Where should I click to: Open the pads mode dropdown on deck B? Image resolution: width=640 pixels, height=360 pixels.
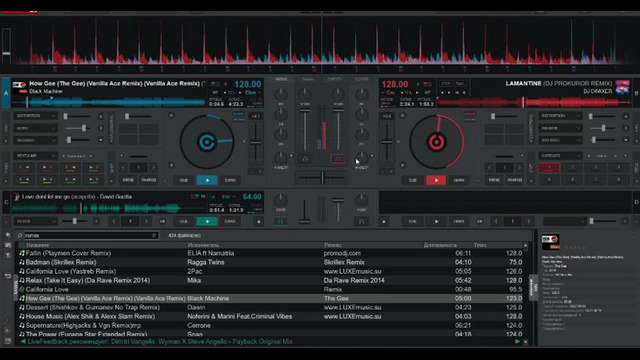(560, 156)
